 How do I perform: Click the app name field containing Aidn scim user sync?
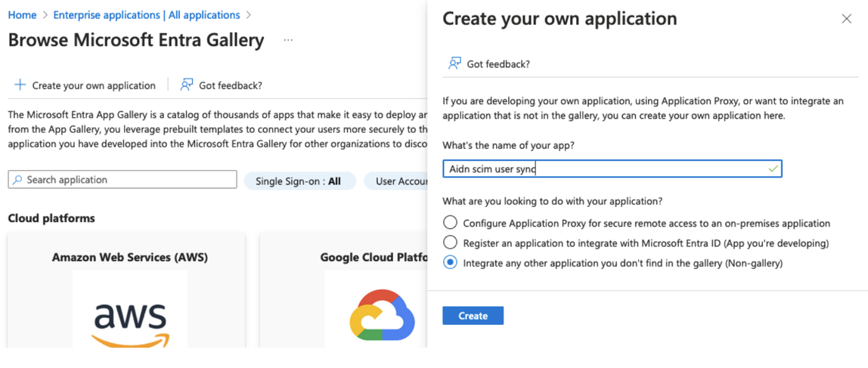coord(612,169)
